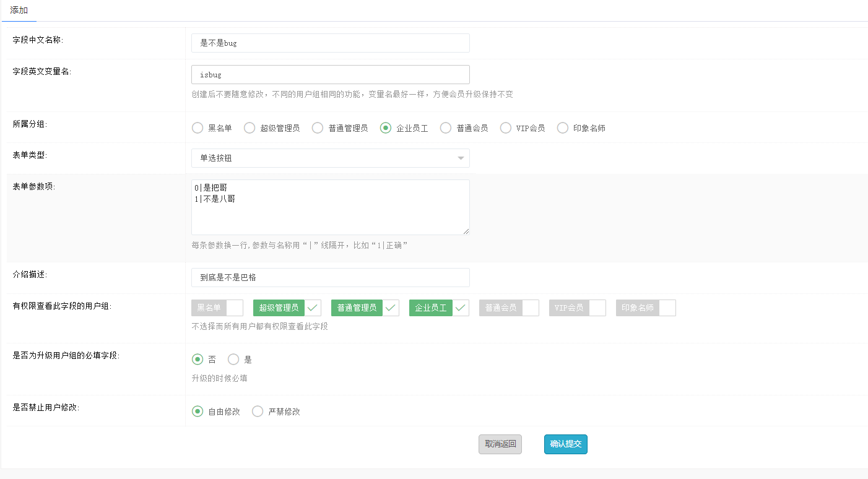
Task: Open the 表单类型 dropdown
Action: pos(330,158)
